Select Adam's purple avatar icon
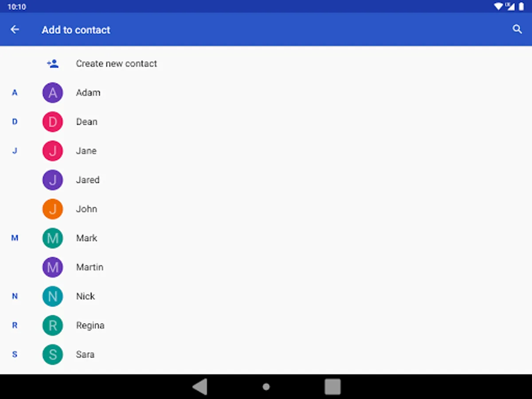This screenshot has width=532, height=399. pos(53,93)
